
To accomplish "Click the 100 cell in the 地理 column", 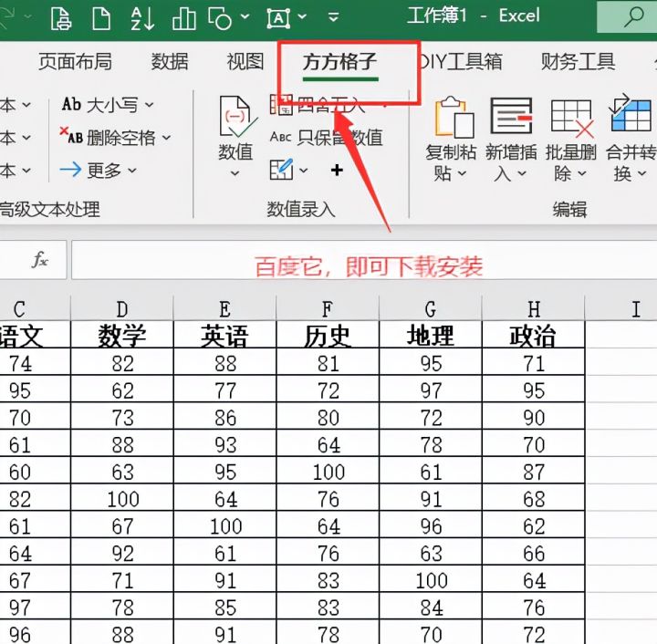I will coord(431,580).
